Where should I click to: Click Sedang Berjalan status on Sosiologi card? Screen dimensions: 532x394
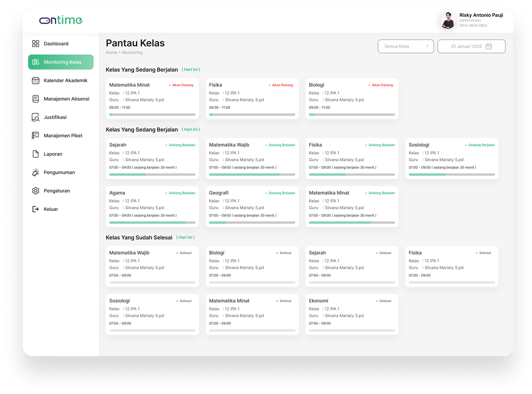tap(480, 145)
